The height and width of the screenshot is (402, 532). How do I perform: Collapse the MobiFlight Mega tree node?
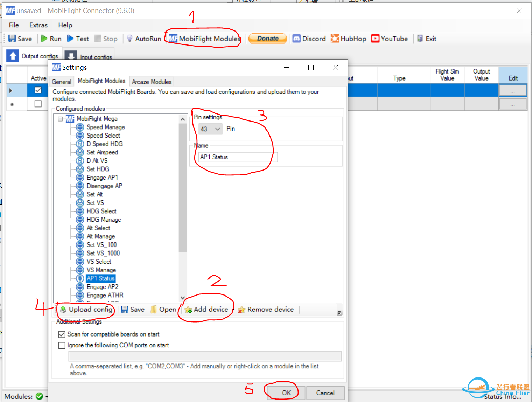(x=60, y=119)
